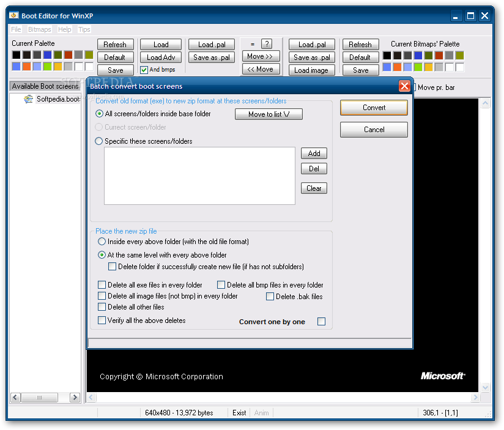Click the Add button
The image size is (504, 430).
click(314, 154)
